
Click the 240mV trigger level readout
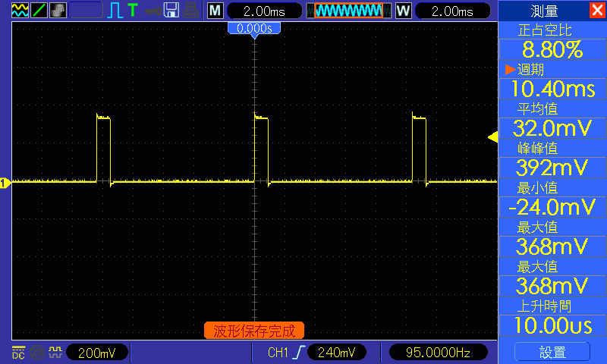(x=336, y=353)
